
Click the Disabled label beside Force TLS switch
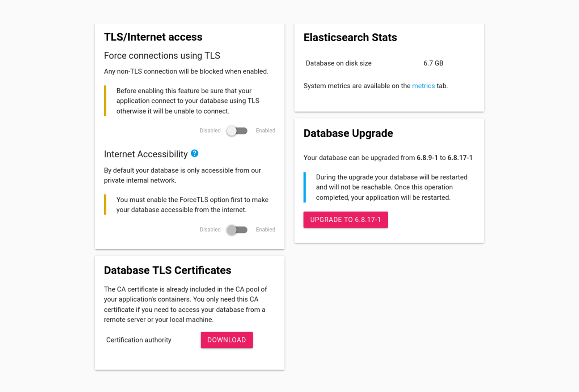210,131
